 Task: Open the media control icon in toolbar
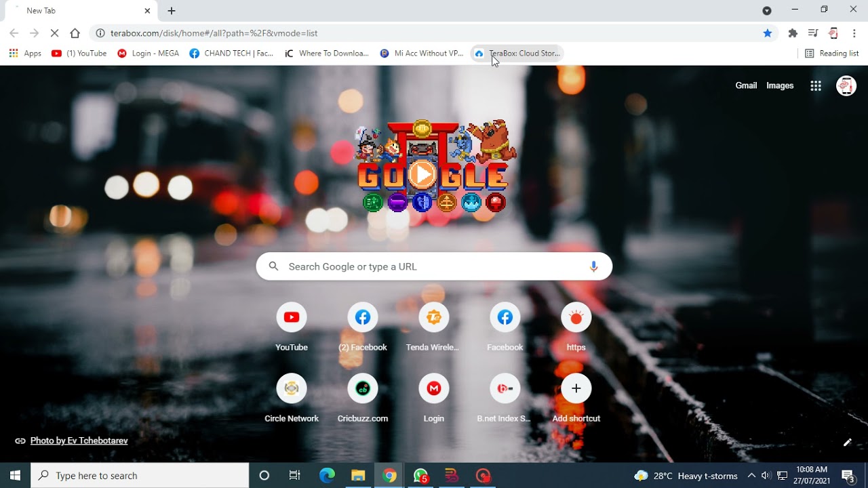(813, 33)
